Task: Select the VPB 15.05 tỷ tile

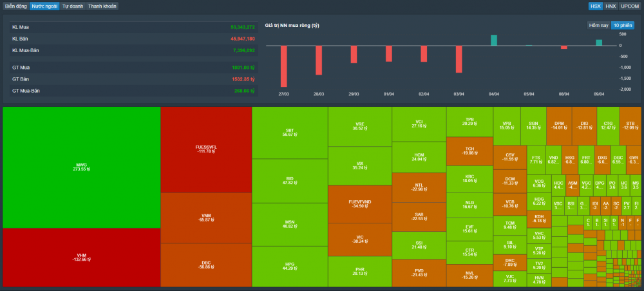Action: 507,126
